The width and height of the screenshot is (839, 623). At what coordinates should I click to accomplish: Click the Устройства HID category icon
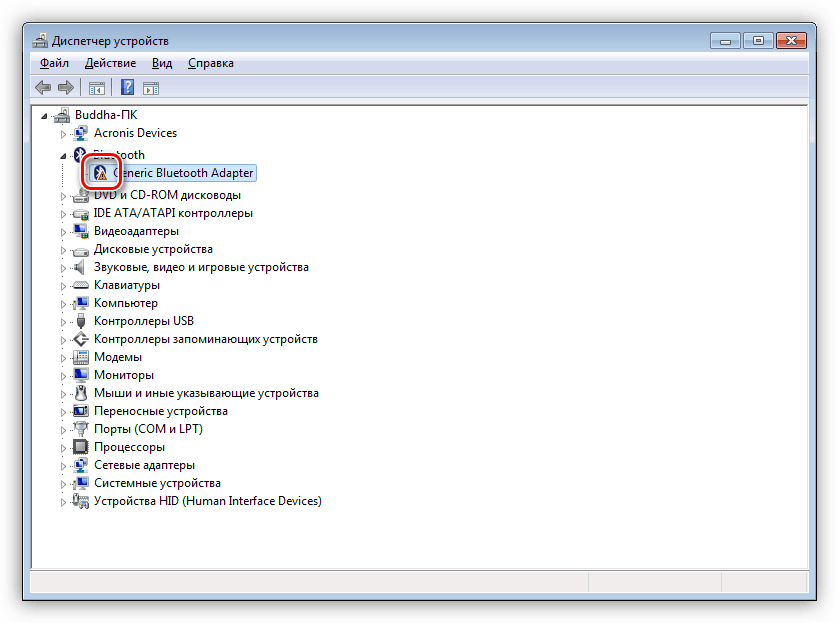(81, 501)
